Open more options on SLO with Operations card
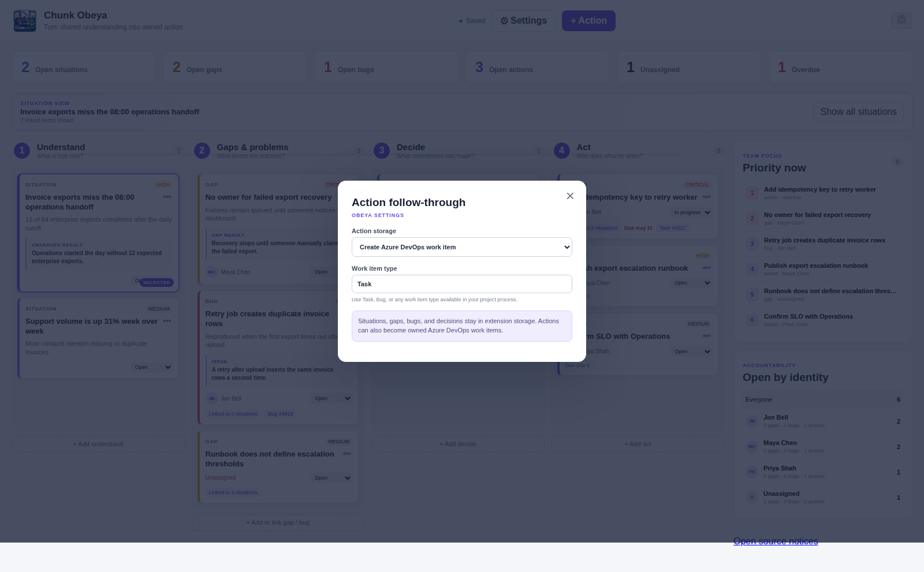This screenshot has width=924, height=572. 707,336
